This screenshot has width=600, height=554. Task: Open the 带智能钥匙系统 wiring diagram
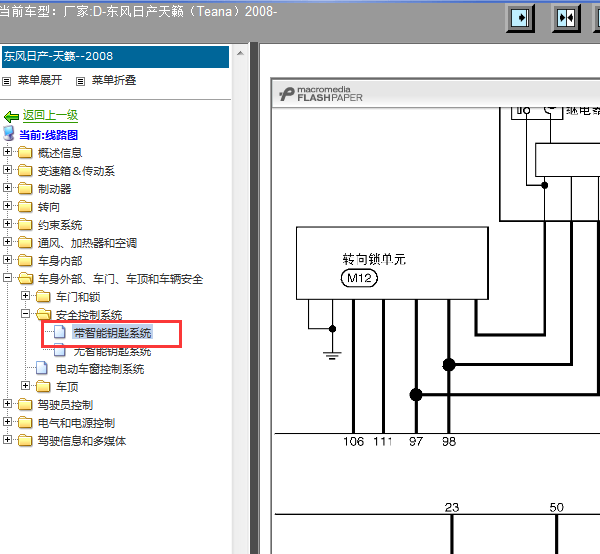112,333
